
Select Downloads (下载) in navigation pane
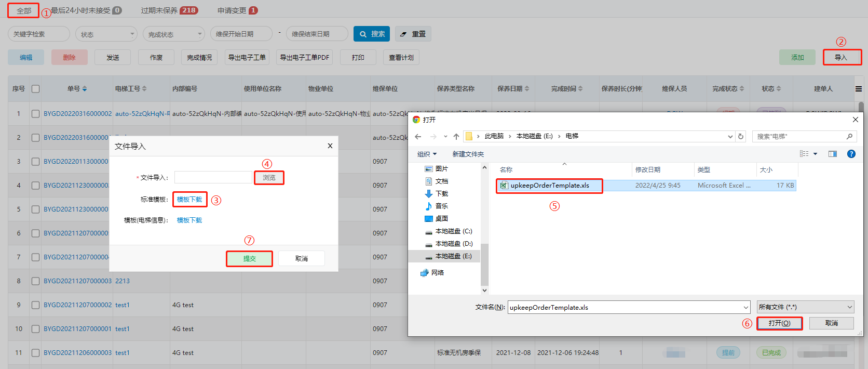[x=437, y=194]
